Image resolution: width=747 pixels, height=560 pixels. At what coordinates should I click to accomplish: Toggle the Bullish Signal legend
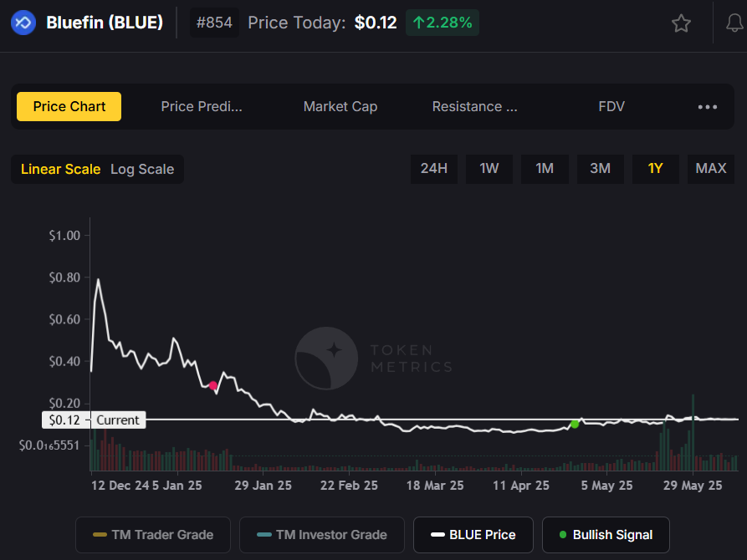pyautogui.click(x=606, y=535)
